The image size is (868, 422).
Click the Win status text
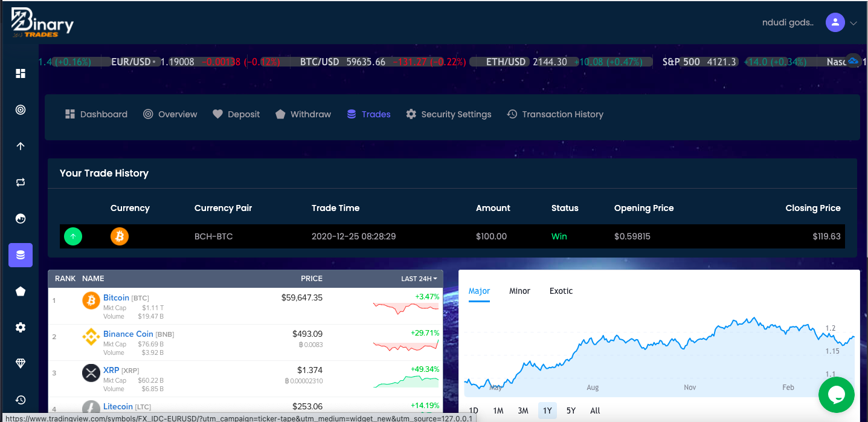(559, 236)
